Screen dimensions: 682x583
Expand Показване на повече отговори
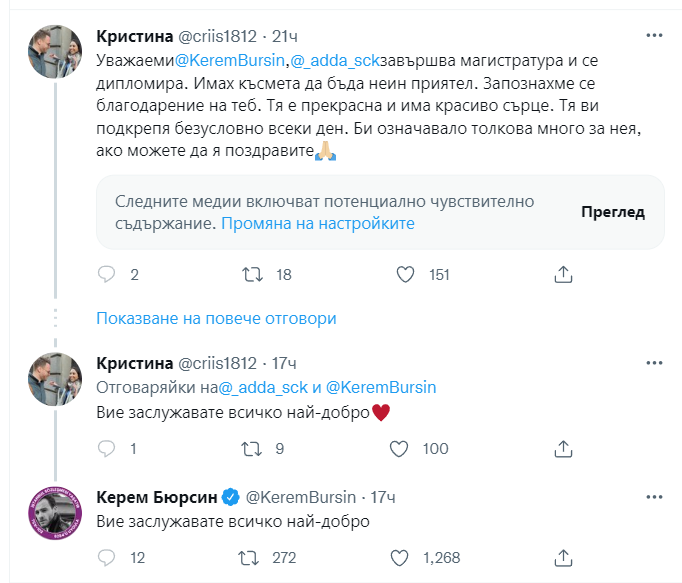click(x=216, y=318)
